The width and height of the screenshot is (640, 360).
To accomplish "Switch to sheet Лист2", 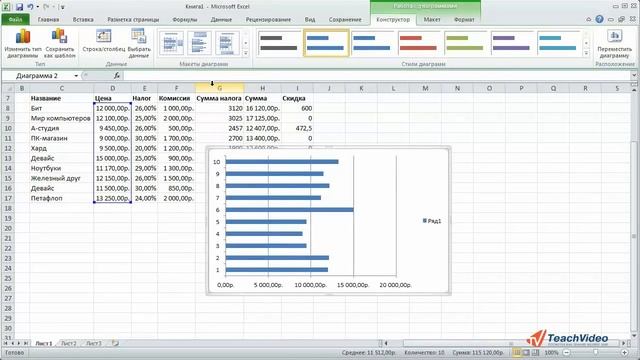I will pos(69,343).
